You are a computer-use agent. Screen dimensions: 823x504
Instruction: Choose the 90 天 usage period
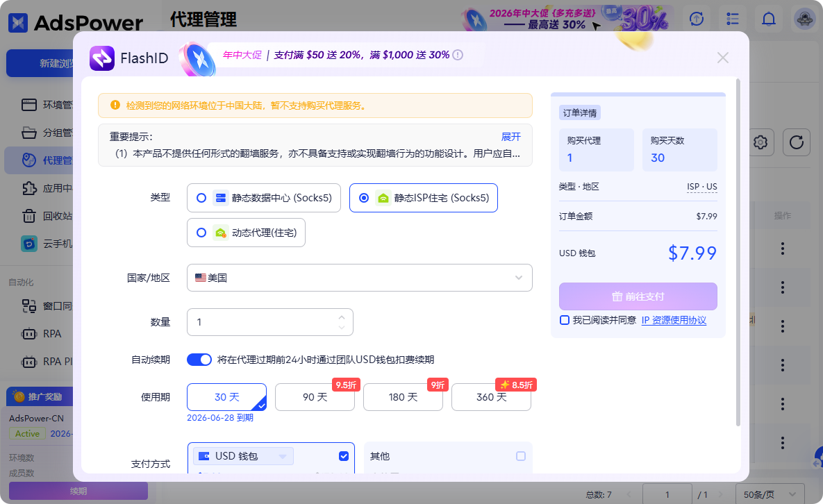click(x=315, y=397)
